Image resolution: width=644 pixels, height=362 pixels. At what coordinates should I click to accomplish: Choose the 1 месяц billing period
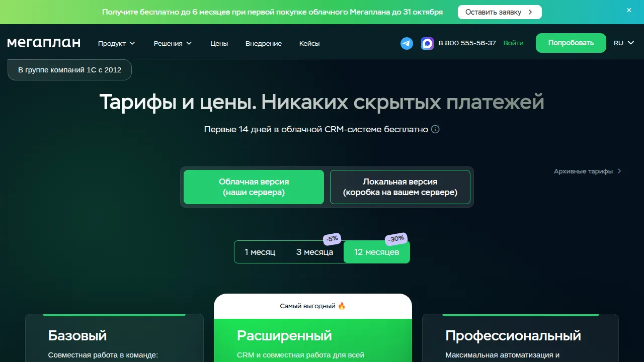(x=260, y=252)
